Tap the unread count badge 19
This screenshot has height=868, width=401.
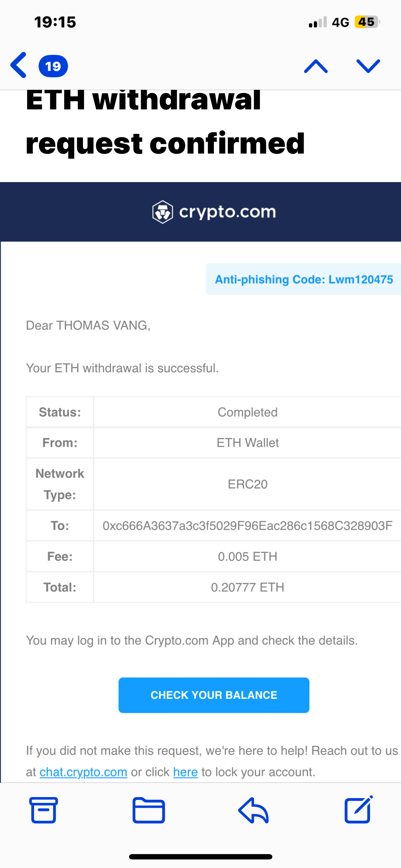point(53,66)
